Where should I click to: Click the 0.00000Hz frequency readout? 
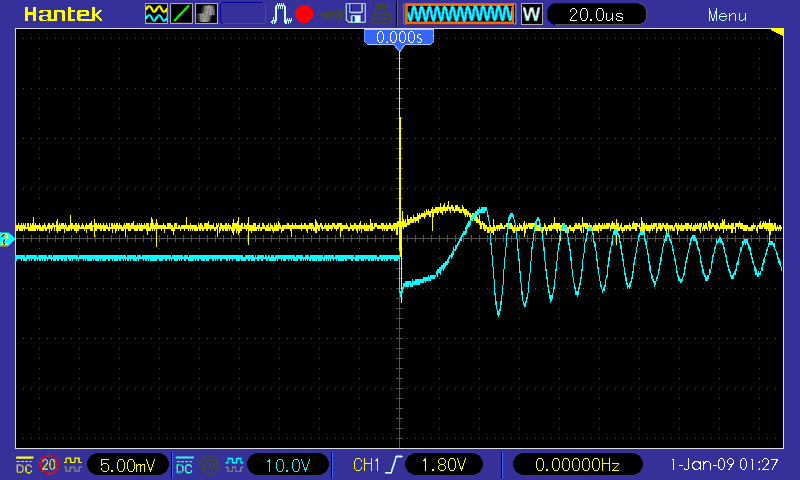point(577,465)
